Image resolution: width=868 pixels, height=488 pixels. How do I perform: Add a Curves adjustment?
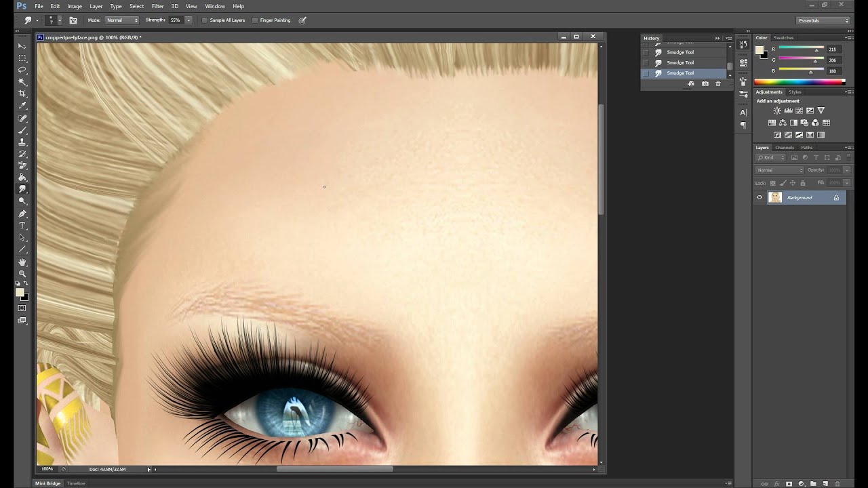[799, 110]
